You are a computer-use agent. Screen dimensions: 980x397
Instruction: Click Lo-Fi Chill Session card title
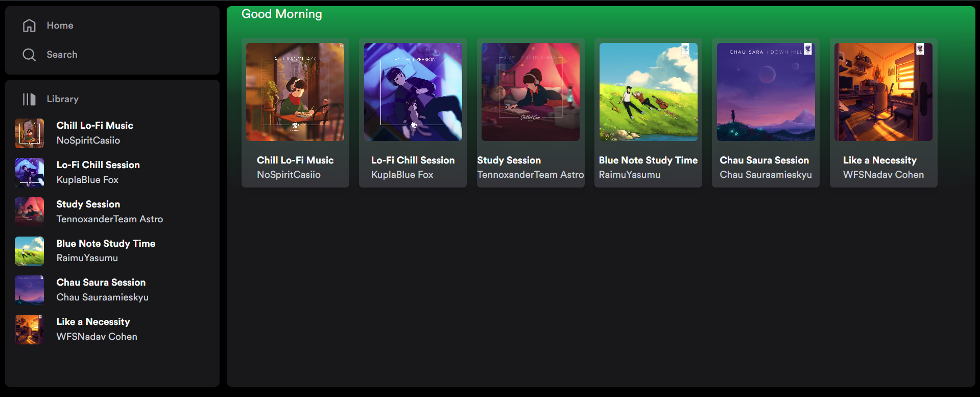click(x=413, y=160)
